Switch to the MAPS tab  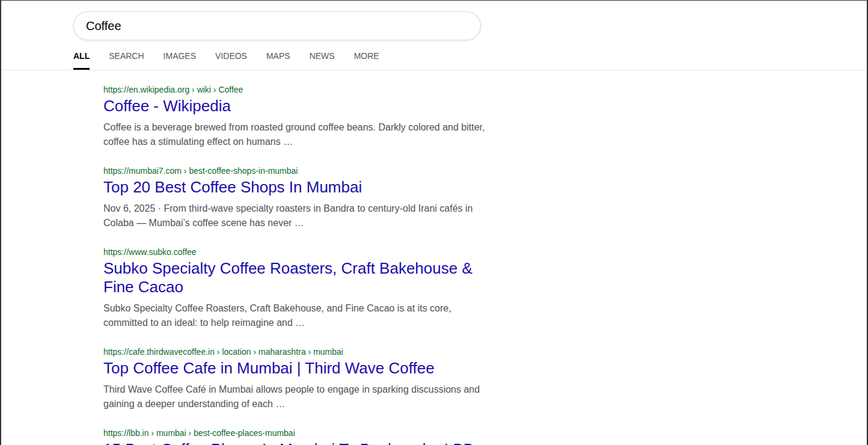[278, 56]
